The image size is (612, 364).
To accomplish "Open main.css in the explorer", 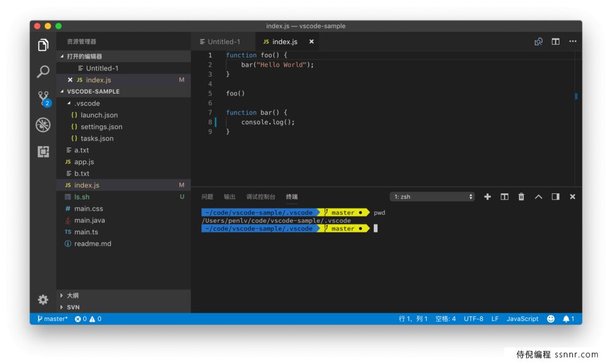I will (124, 209).
